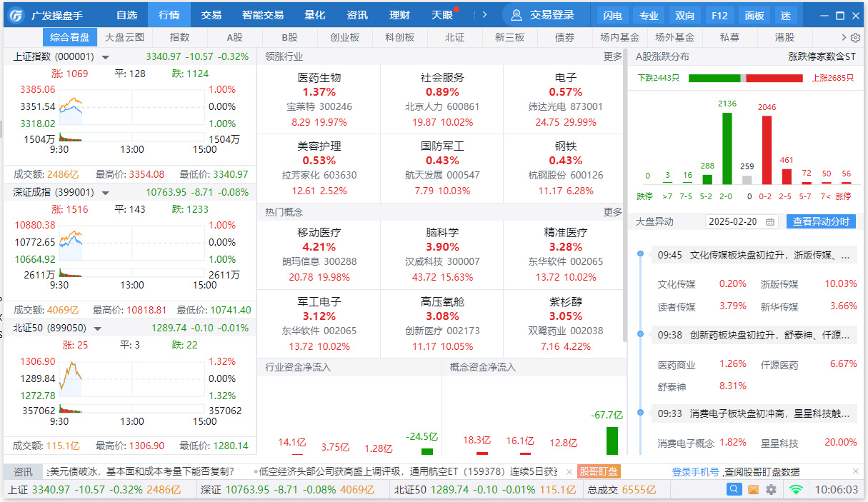The height and width of the screenshot is (502, 868).
Task: Open the settings gear icon in the status bar
Action: (x=772, y=490)
